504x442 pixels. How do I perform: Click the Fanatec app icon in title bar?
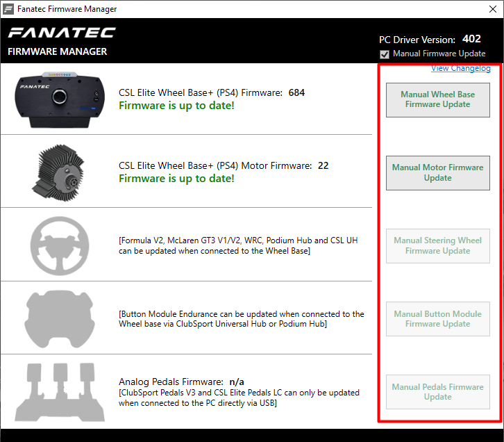pos(8,9)
